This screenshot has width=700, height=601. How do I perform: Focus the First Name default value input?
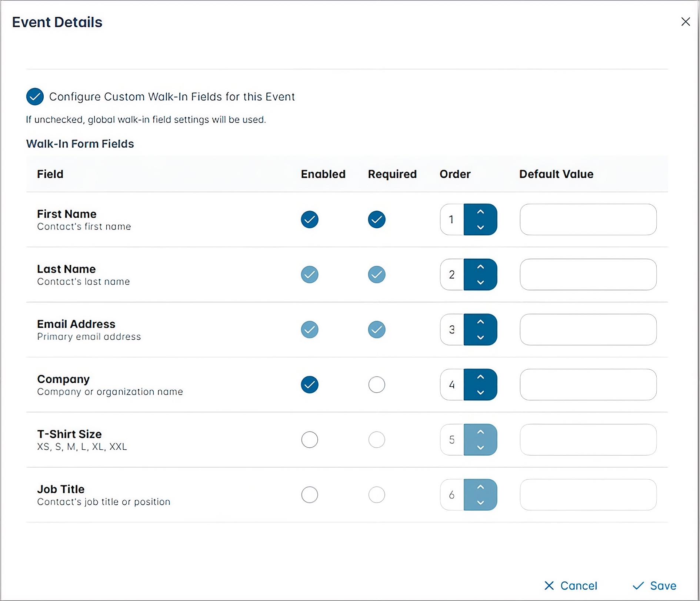click(x=588, y=219)
